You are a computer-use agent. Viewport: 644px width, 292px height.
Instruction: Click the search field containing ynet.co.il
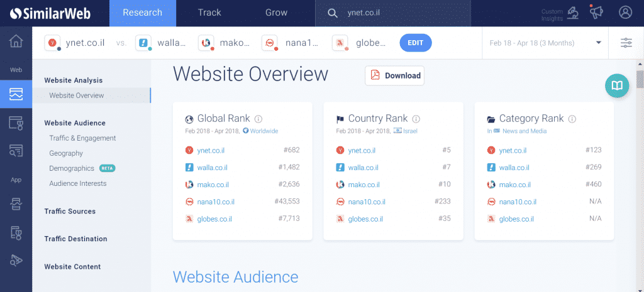click(393, 13)
